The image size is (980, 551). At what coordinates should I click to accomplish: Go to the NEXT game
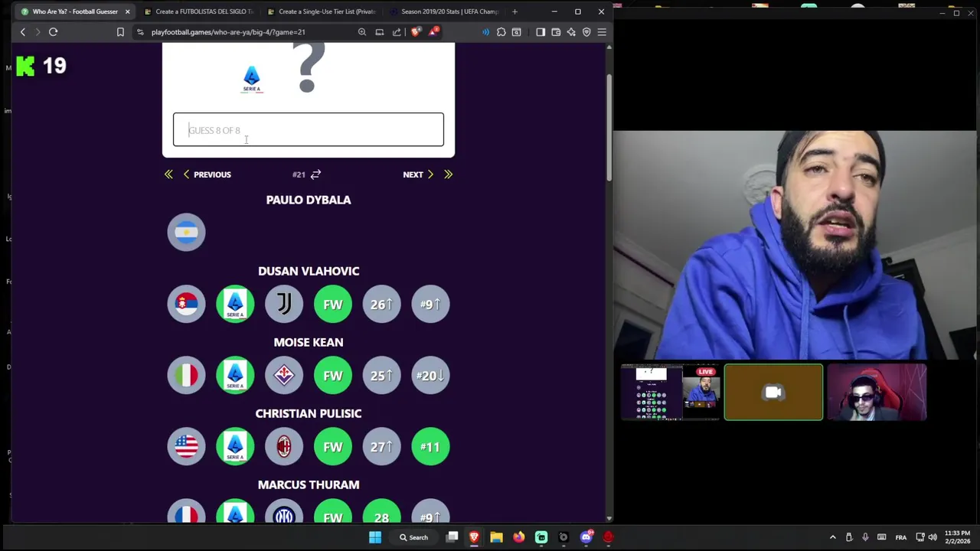[x=418, y=174]
